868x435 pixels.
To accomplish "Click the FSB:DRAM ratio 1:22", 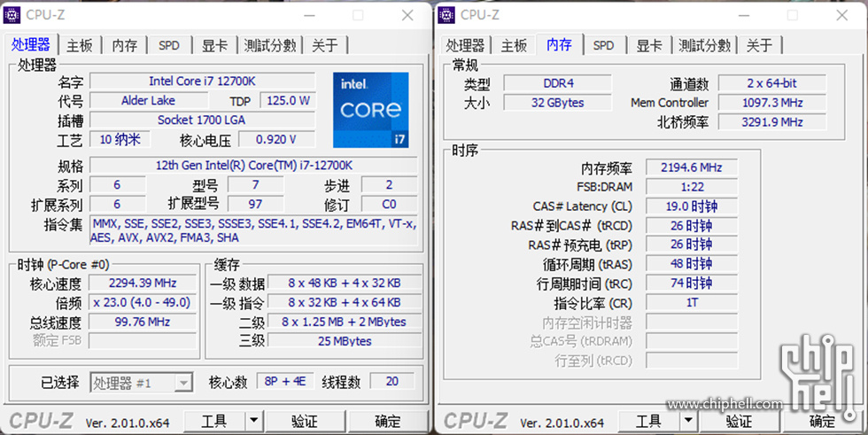I will point(692,187).
